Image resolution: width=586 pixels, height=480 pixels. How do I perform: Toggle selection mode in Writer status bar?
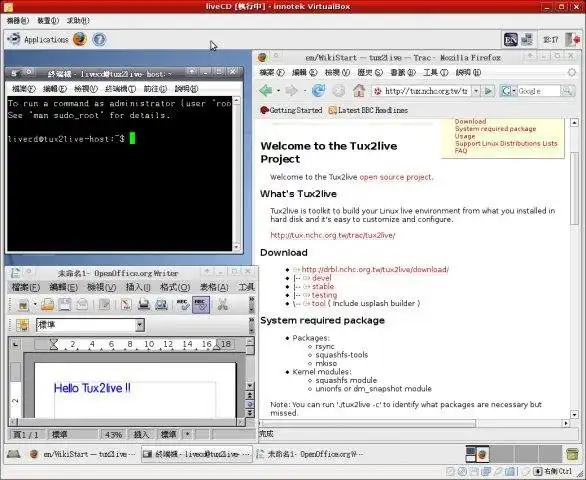coord(168,434)
